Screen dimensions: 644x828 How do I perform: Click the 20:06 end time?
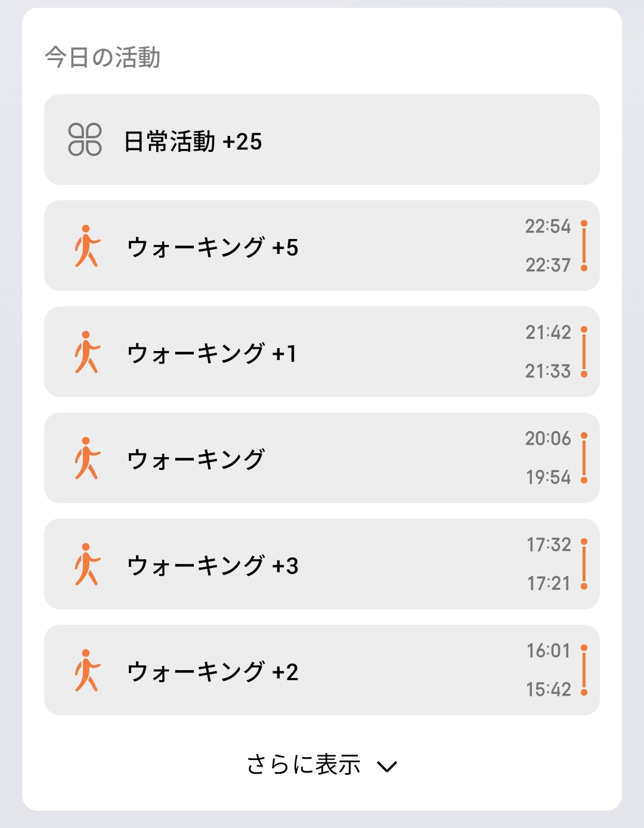[x=548, y=439]
